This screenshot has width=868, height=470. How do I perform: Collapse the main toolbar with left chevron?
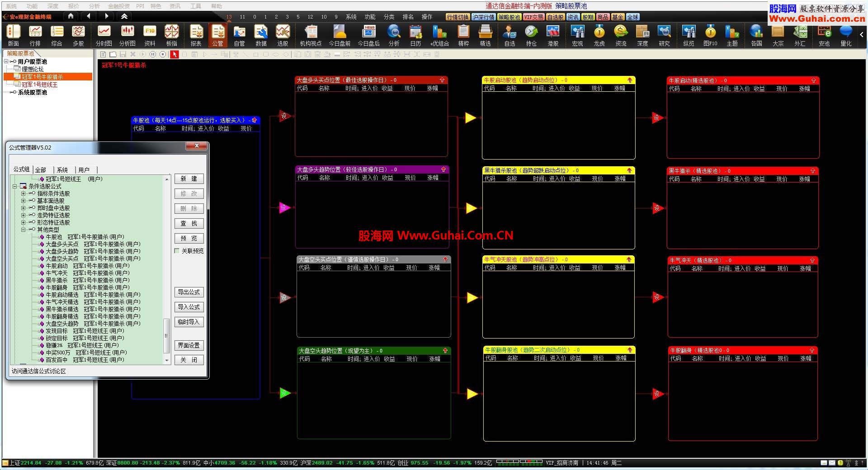point(862,35)
